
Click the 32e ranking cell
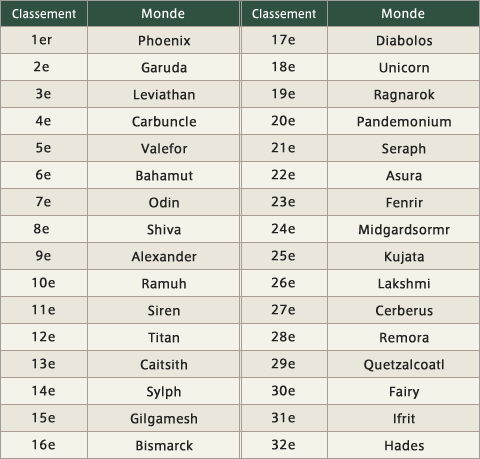(x=284, y=445)
